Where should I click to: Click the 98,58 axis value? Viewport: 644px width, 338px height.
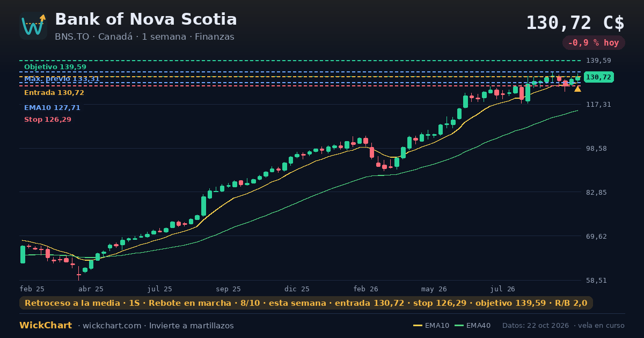coord(596,149)
